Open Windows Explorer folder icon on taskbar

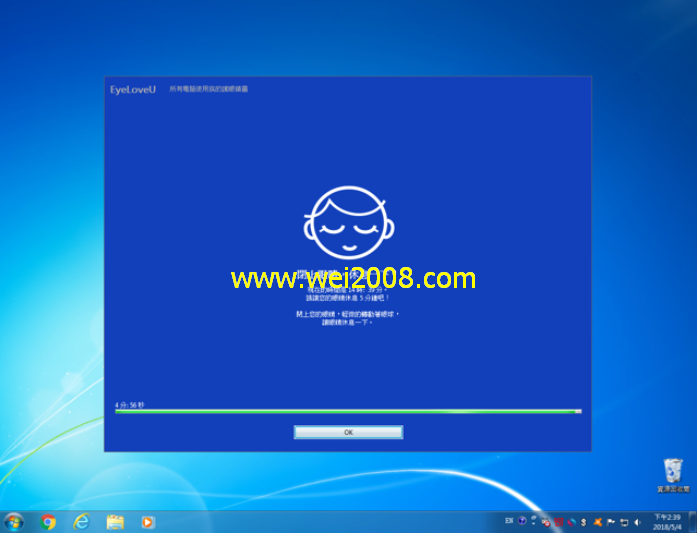click(x=115, y=522)
